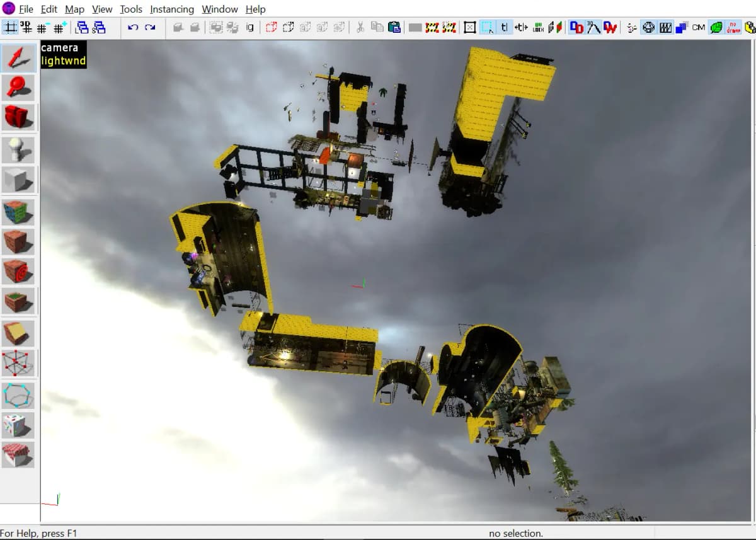Screen dimensions: 756x540
Task: Click the blue stacked cubes toolbar icon
Action: pyautogui.click(x=682, y=27)
